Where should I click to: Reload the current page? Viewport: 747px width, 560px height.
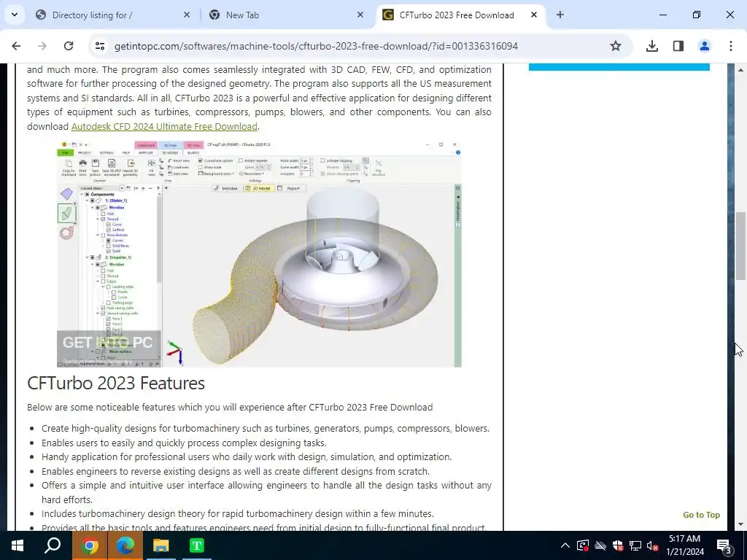(69, 46)
